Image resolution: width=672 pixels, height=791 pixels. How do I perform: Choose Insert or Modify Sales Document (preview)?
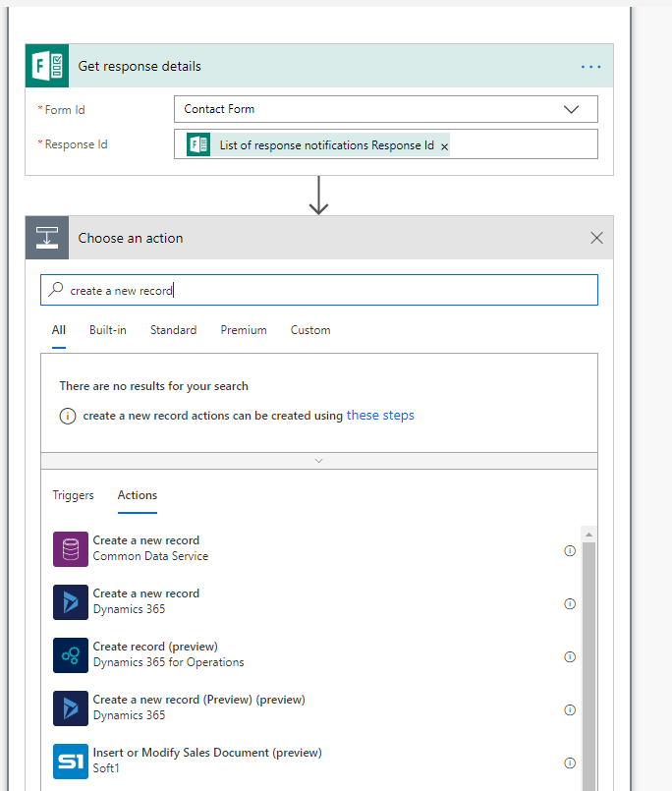315,761
